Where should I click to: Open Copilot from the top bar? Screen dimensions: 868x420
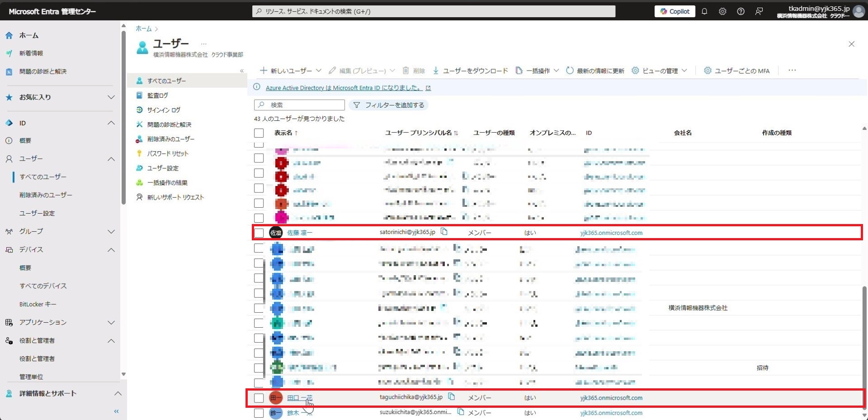click(675, 11)
